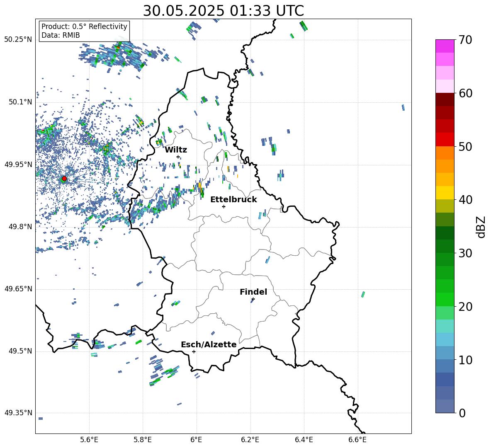491x448 pixels.
Task: Click the 6.2°E longitude label
Action: [x=250, y=440]
